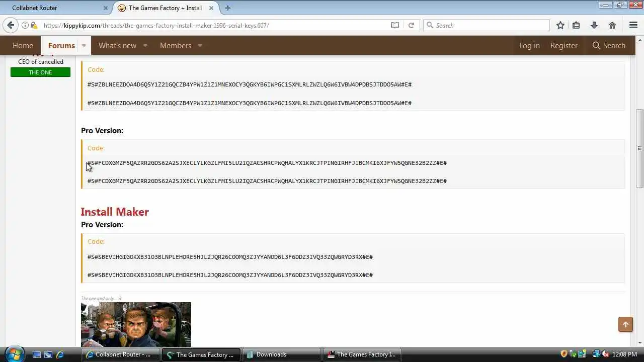The image size is (644, 362).
Task: Open The Games Factory I... taskbar button
Action: [x=362, y=354]
